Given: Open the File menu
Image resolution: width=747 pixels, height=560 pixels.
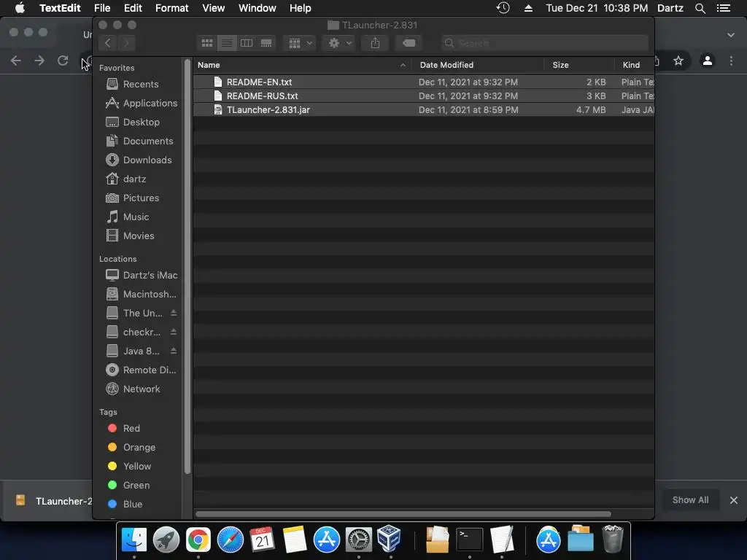Looking at the screenshot, I should coord(102,8).
